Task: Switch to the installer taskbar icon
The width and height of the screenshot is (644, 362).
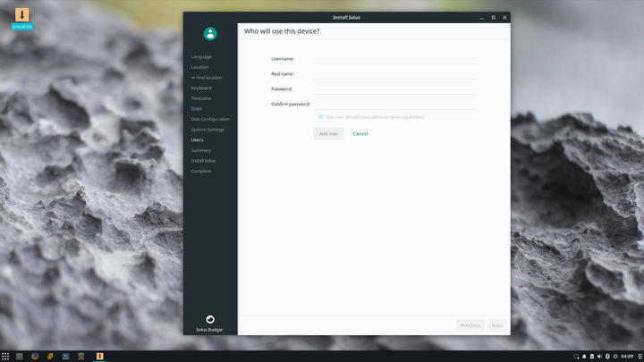Action: (x=100, y=357)
